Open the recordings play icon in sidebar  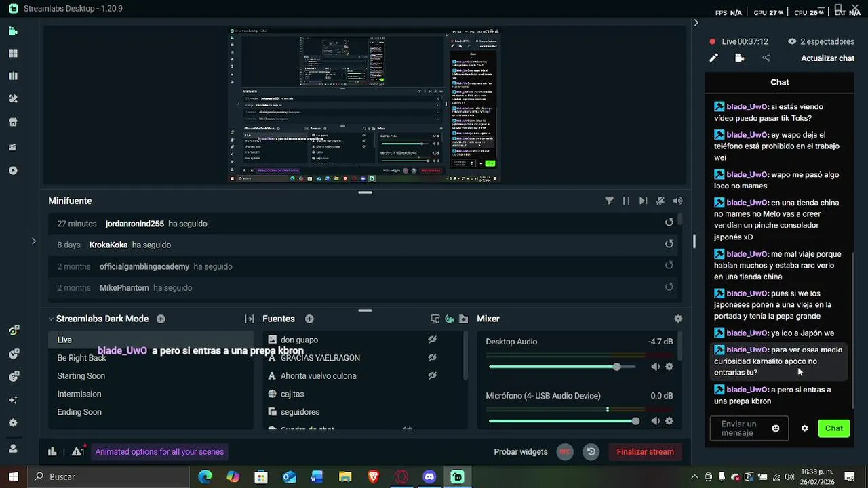click(x=13, y=170)
